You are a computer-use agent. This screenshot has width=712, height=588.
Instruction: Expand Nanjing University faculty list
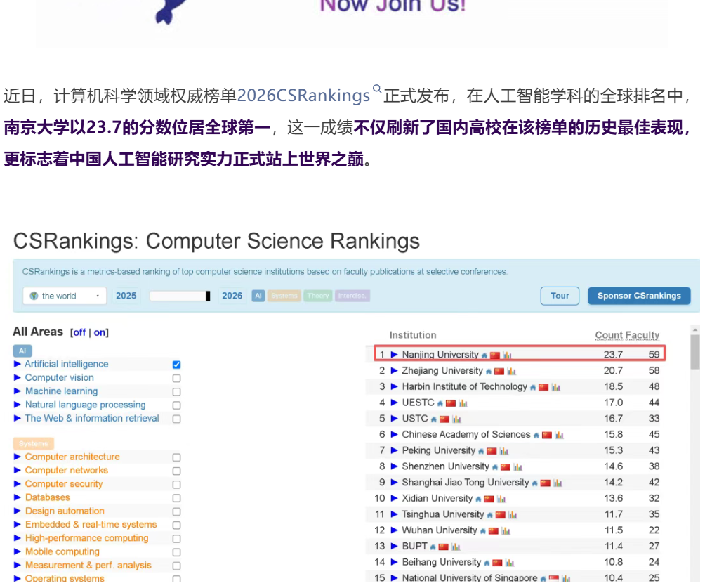coord(394,355)
